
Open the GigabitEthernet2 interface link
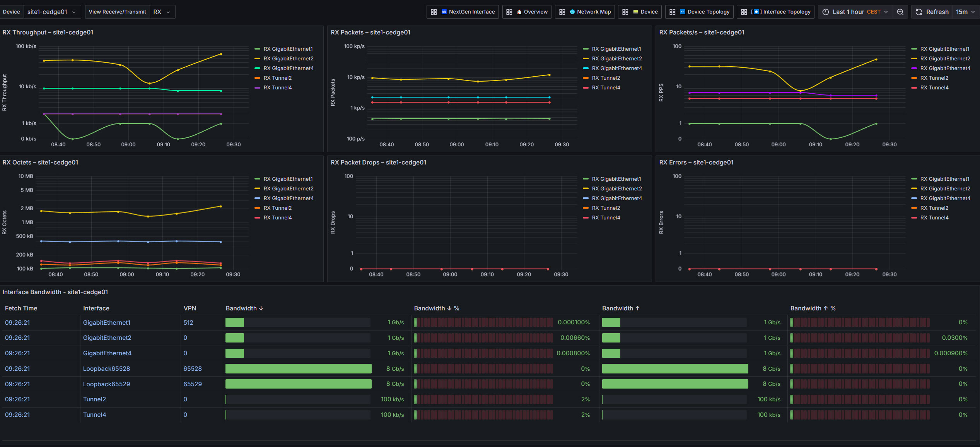107,338
